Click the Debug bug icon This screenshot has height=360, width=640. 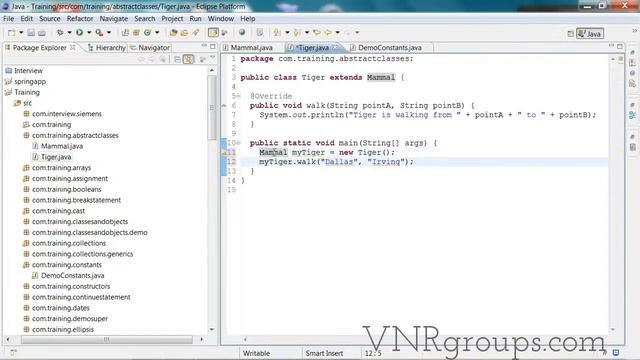click(60, 33)
